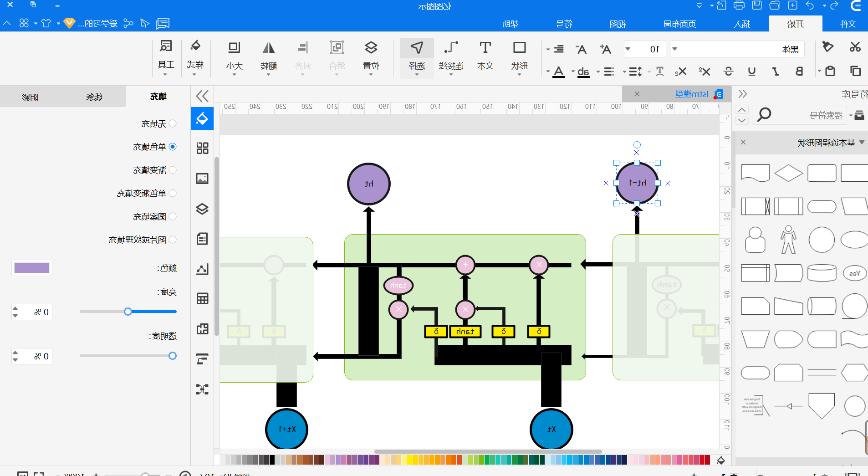Open the table panel icon in sidebar
Viewport: 868px width, 476px height.
point(202,299)
